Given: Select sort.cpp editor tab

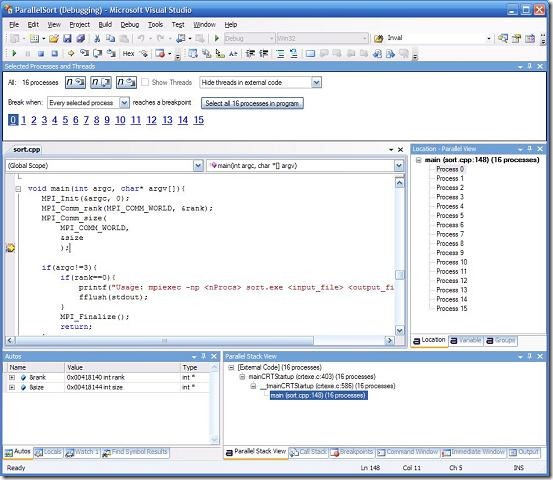Looking at the screenshot, I should click(x=26, y=149).
